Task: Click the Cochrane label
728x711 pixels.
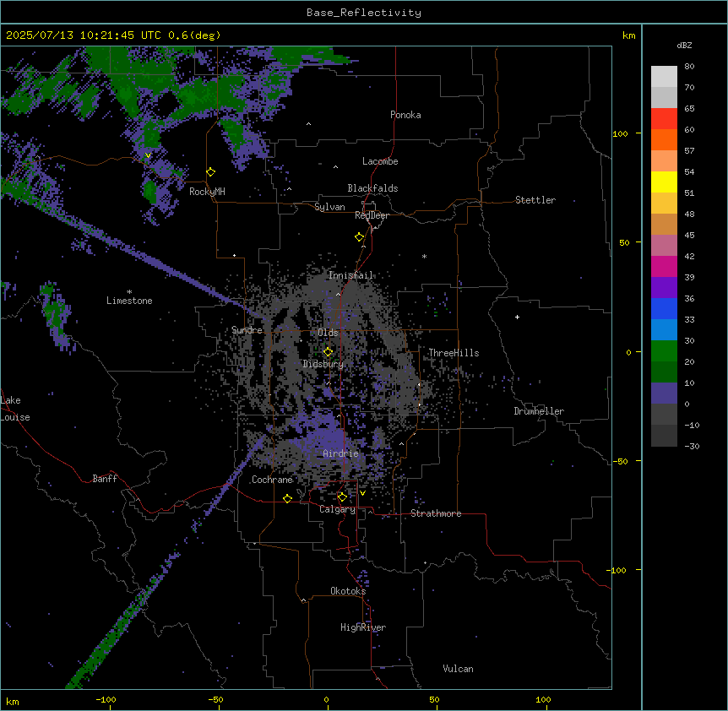Action: (272, 480)
